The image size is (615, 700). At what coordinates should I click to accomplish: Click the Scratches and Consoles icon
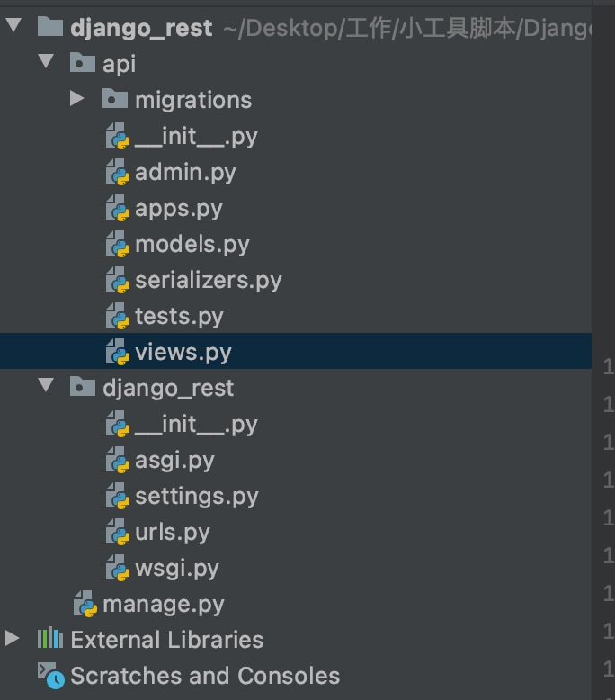pyautogui.click(x=50, y=675)
